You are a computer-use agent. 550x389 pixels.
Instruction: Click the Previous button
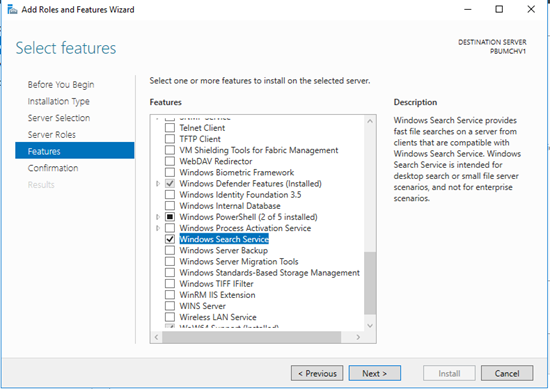(x=317, y=373)
